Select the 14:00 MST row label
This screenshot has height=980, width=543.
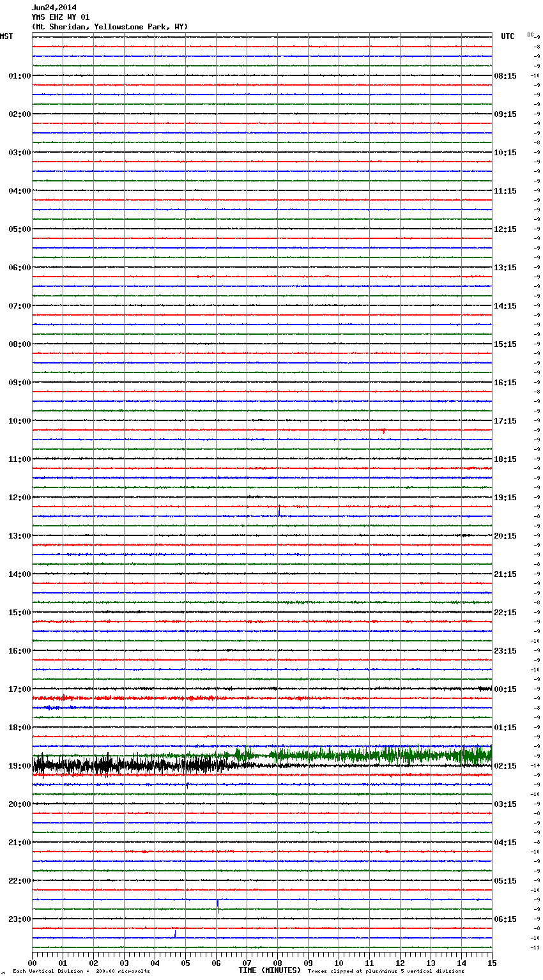point(19,574)
